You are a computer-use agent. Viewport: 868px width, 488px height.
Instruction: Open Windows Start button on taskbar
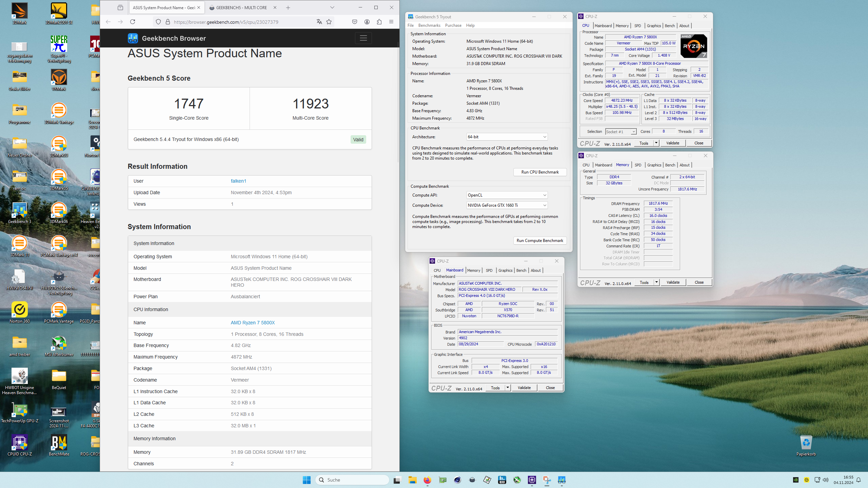click(x=307, y=480)
